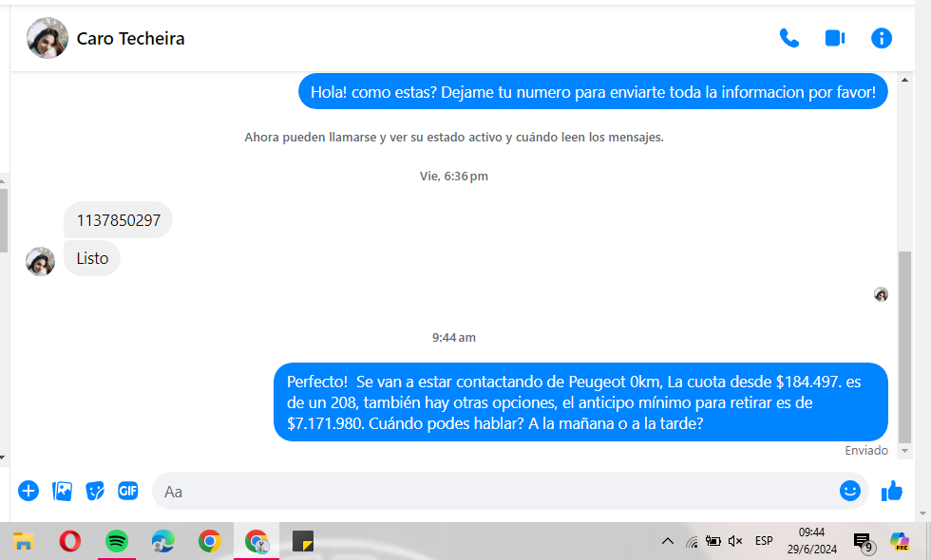The height and width of the screenshot is (560, 931).
Task: Open Caro Techeira's profile picture in header
Action: coord(47,38)
